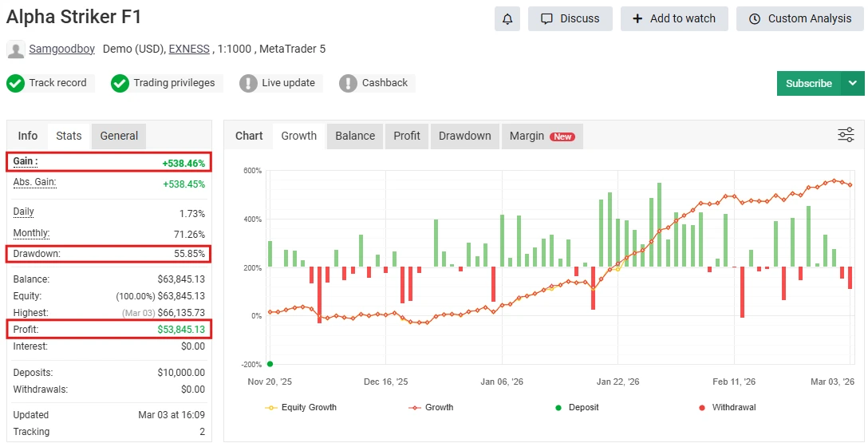
Task: Open the Drawdown chart tab
Action: coord(464,136)
